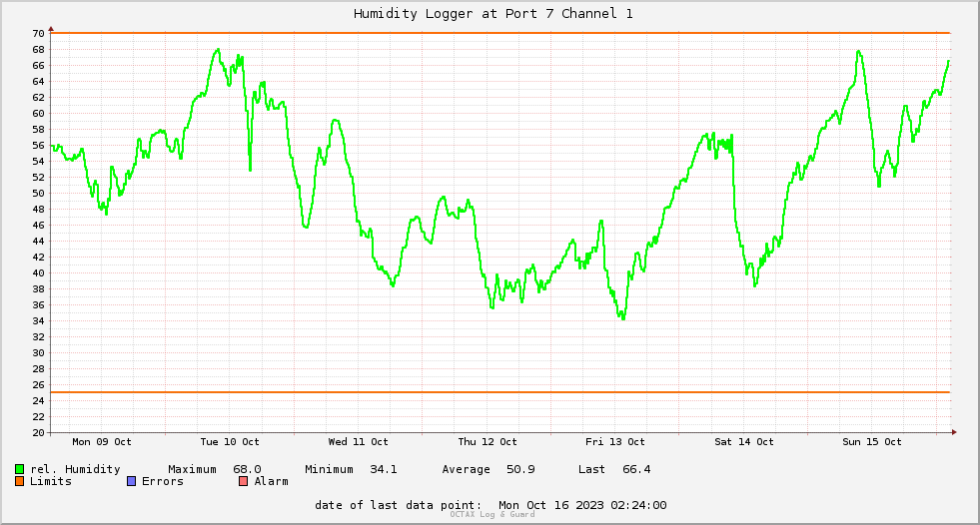Image resolution: width=980 pixels, height=525 pixels.
Task: Click the x-axis arrowhead at the right end
Action: click(954, 432)
